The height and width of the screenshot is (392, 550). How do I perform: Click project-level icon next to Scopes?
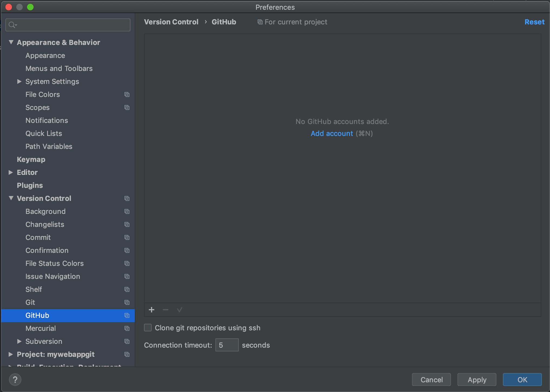[x=127, y=107]
